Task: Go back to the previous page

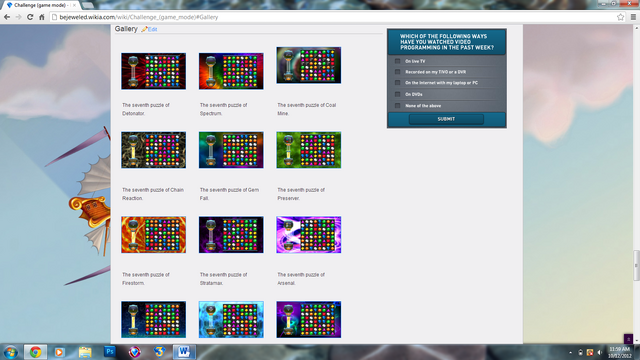Action: pos(7,17)
